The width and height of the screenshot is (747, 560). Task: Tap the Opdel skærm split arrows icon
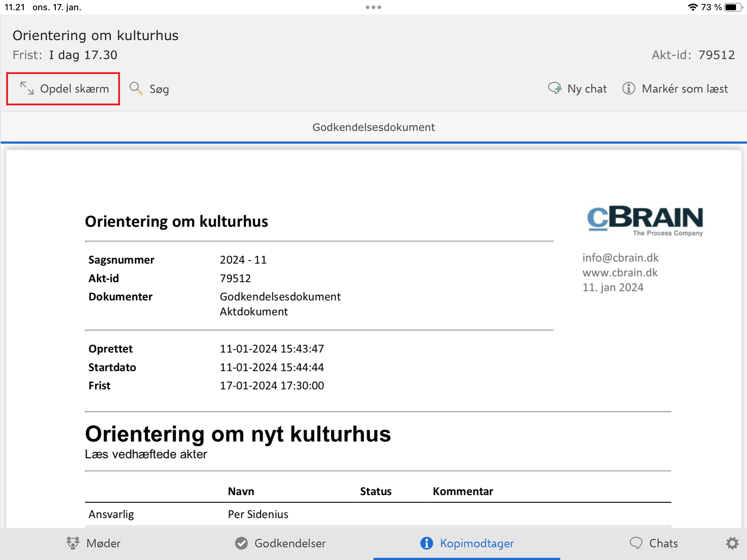coord(27,89)
